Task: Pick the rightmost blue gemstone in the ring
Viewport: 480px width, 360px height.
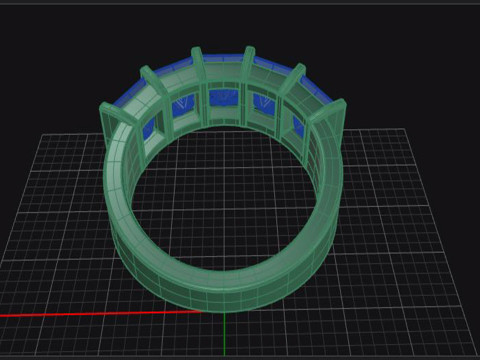Action: click(298, 126)
